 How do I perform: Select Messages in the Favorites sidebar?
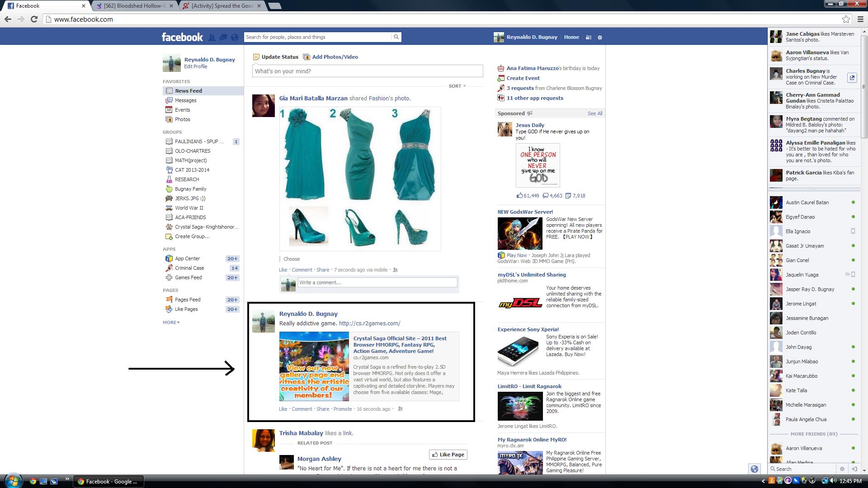point(185,100)
